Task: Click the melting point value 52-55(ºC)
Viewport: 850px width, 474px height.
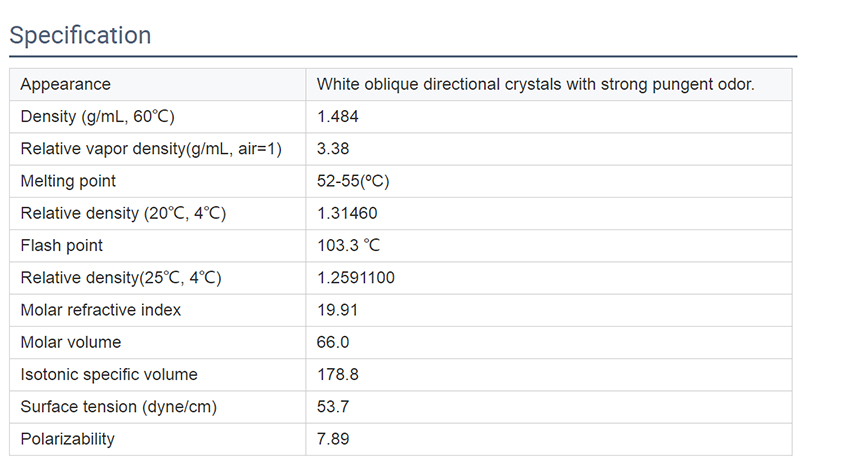Action: [x=353, y=181]
